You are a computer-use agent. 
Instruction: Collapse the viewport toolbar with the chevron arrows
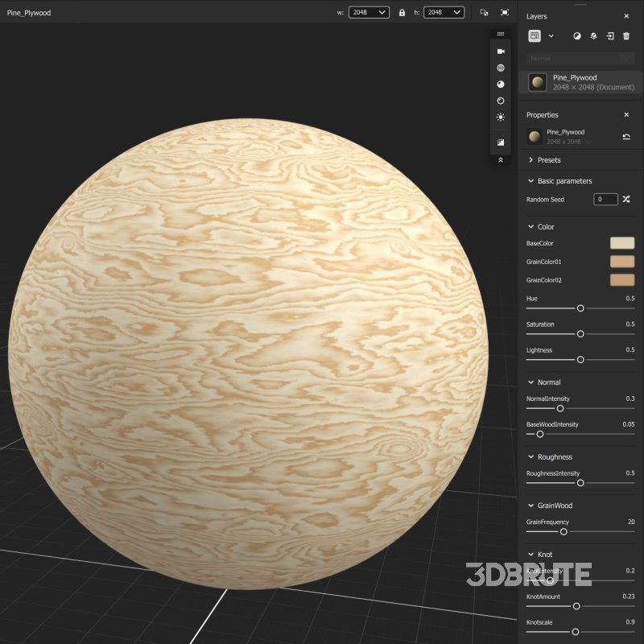501,159
